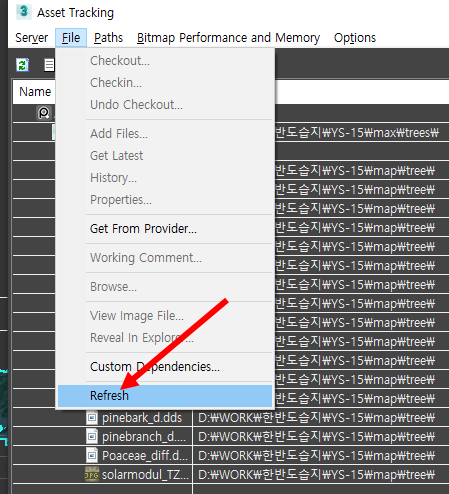Open the Options menu
This screenshot has height=494, width=449.
click(355, 38)
